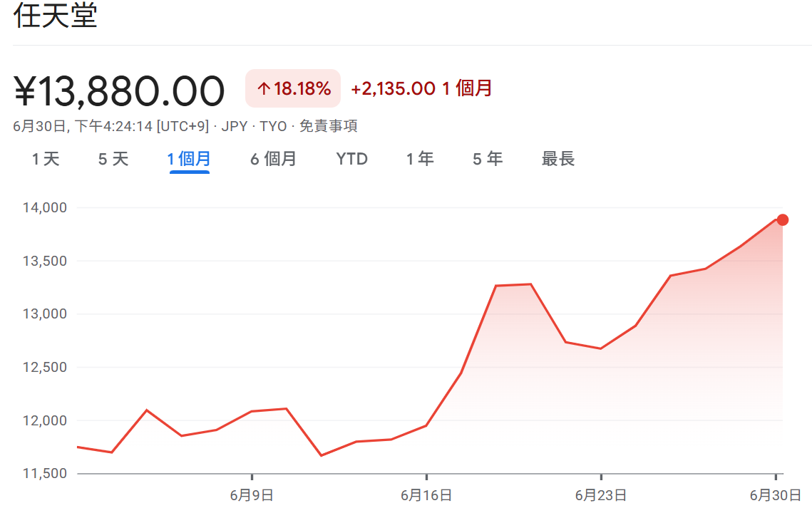This screenshot has width=812, height=513.
Task: Click the 6月16日 date axis label
Action: [x=426, y=494]
